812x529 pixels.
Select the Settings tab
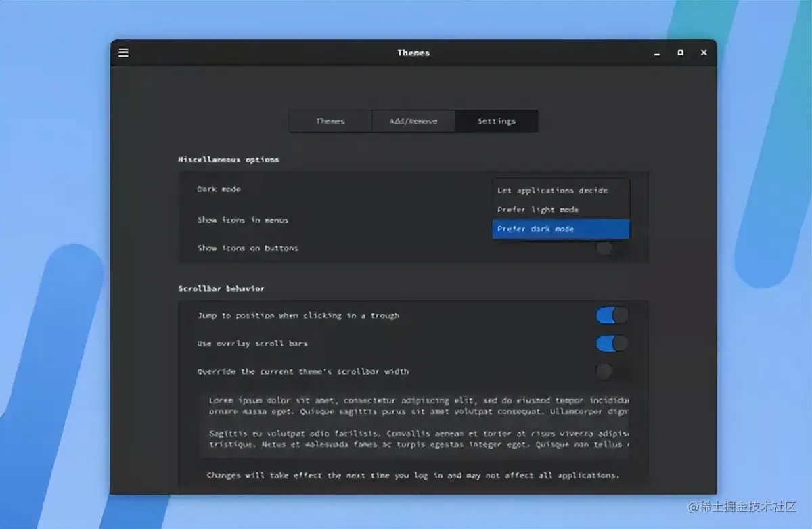coord(497,121)
